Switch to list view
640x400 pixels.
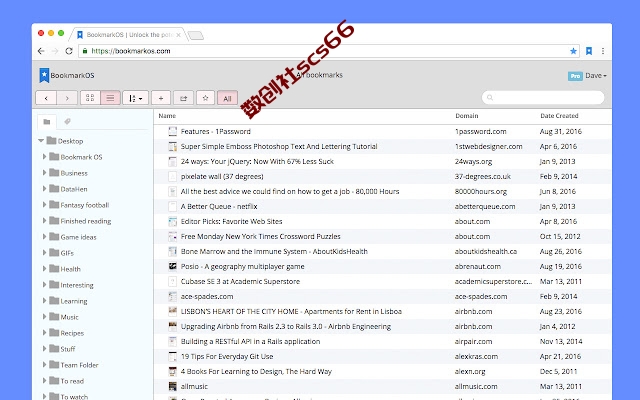(110, 98)
